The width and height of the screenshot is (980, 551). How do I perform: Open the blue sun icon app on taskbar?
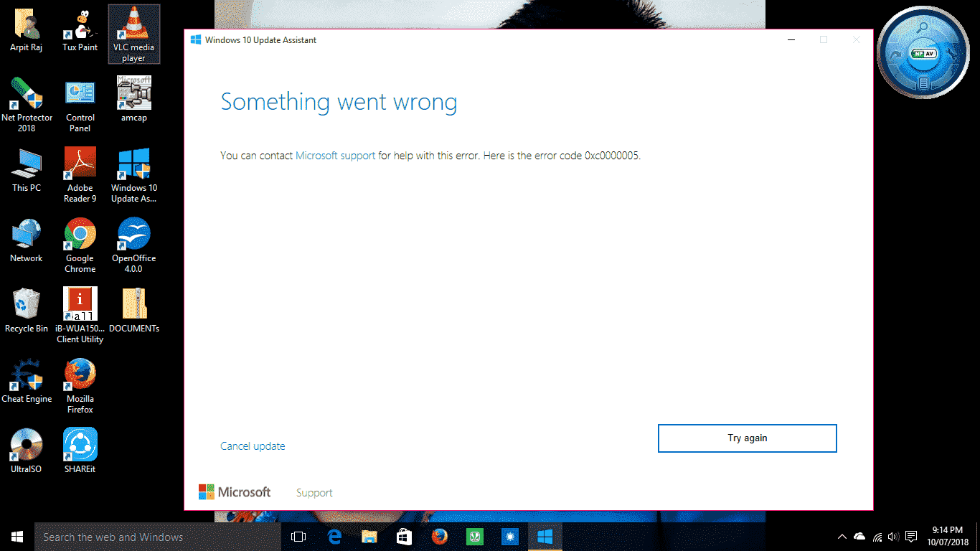tap(509, 537)
